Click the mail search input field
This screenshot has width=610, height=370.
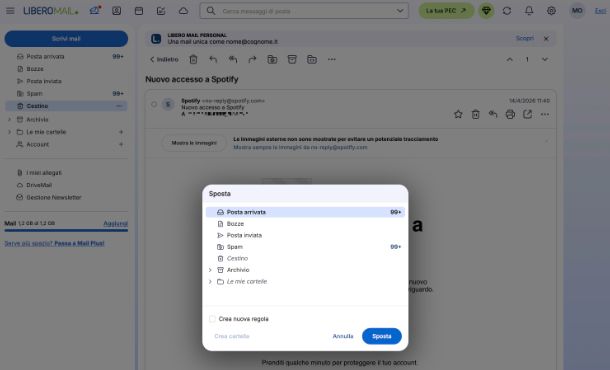(304, 11)
